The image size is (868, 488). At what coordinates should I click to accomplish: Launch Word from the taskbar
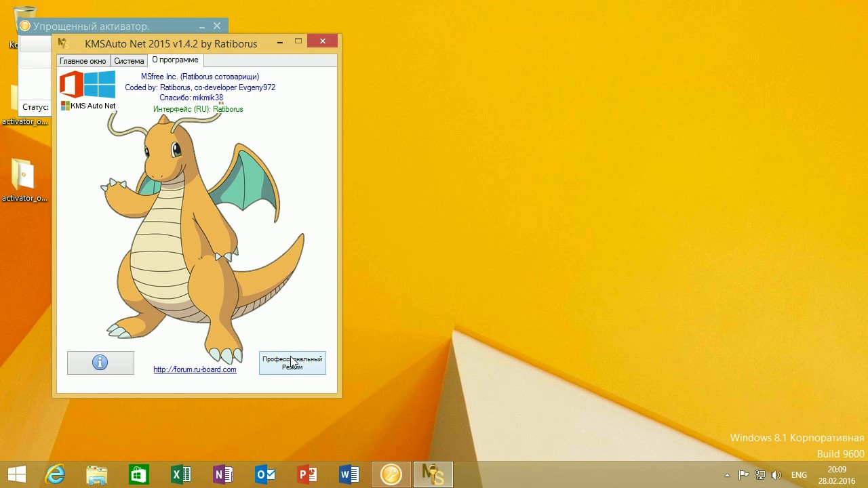coord(349,474)
